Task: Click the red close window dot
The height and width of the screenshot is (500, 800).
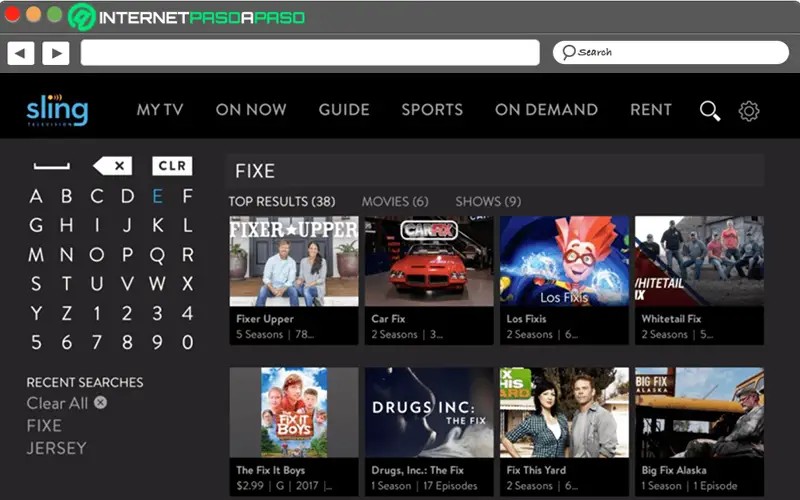Action: 12,14
